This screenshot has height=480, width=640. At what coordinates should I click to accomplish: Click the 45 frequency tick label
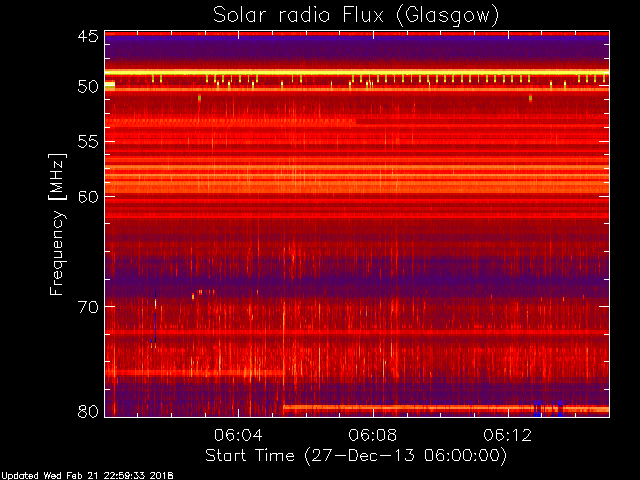click(88, 37)
